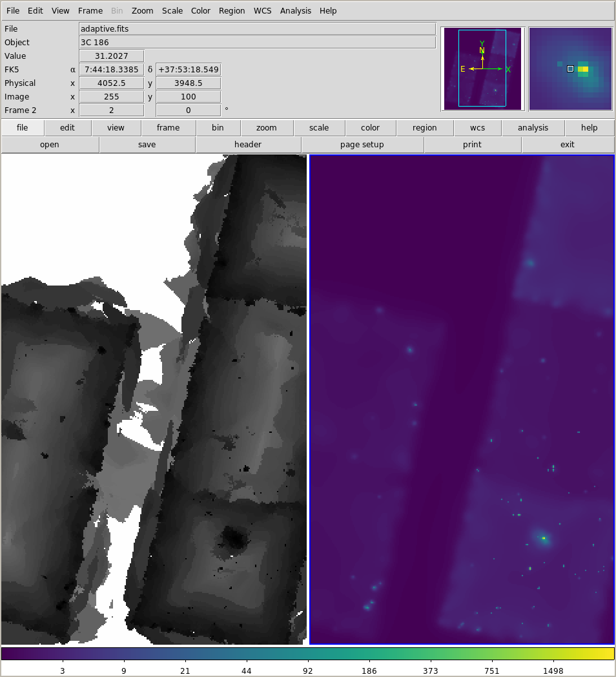Expand the Scale dropdown menu
The image size is (616, 677).
(x=172, y=11)
